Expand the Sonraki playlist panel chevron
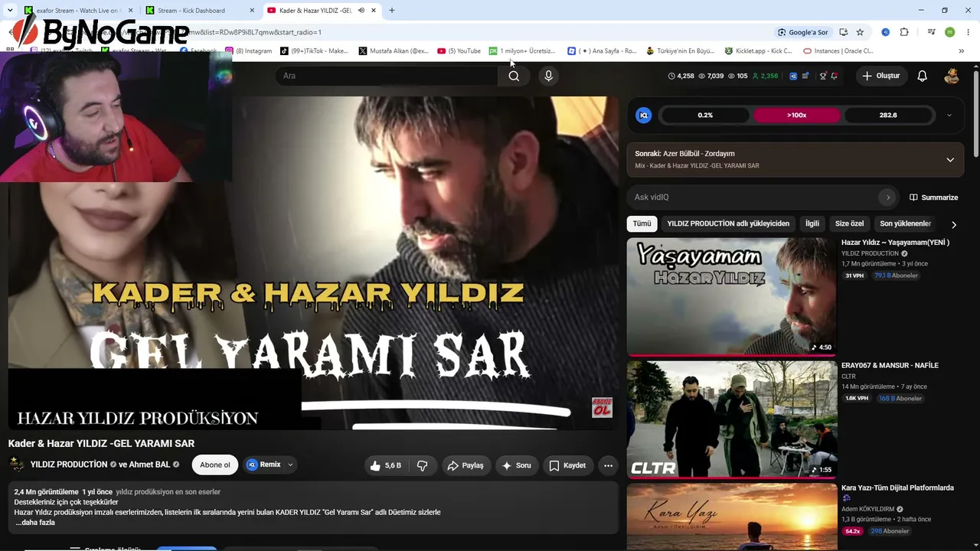980x551 pixels. [950, 160]
